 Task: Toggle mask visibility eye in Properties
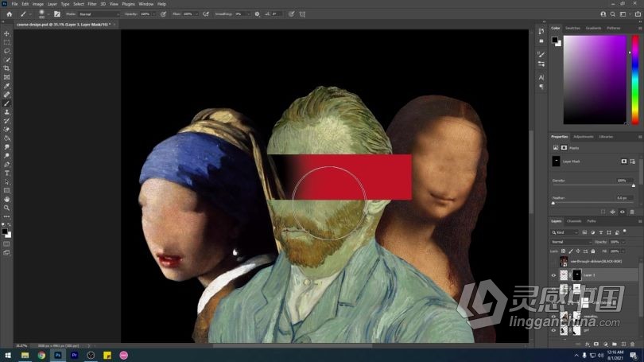tap(623, 212)
